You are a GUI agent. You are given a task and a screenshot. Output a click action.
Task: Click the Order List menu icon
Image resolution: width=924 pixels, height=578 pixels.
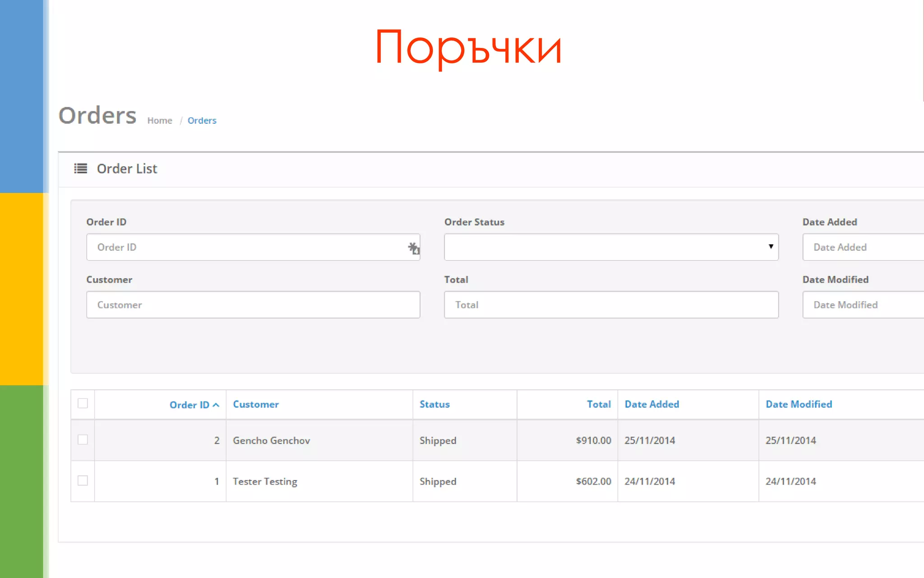pyautogui.click(x=80, y=168)
